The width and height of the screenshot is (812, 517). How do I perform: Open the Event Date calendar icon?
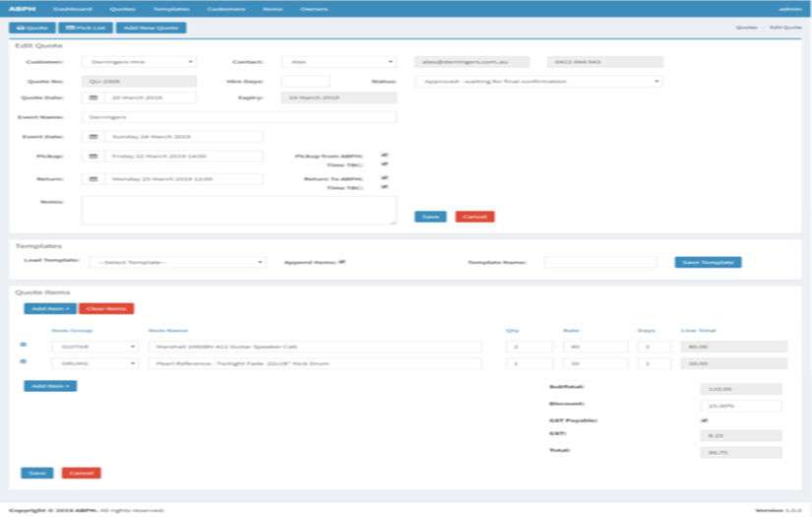point(94,137)
